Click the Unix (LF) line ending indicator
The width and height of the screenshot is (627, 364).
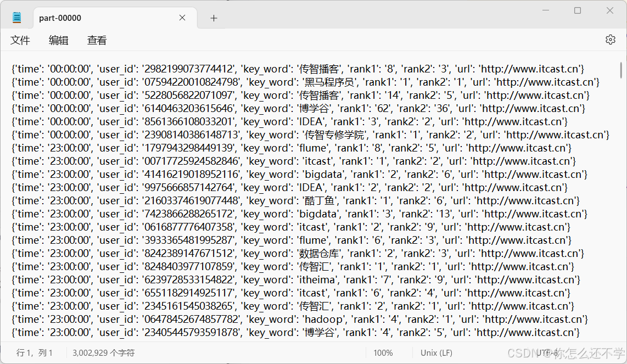[x=436, y=353]
